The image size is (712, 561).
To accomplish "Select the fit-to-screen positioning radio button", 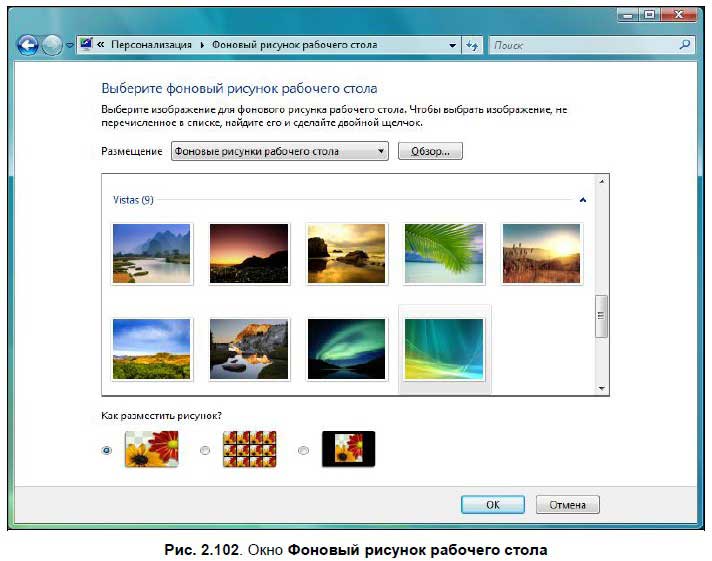I will click(x=107, y=450).
